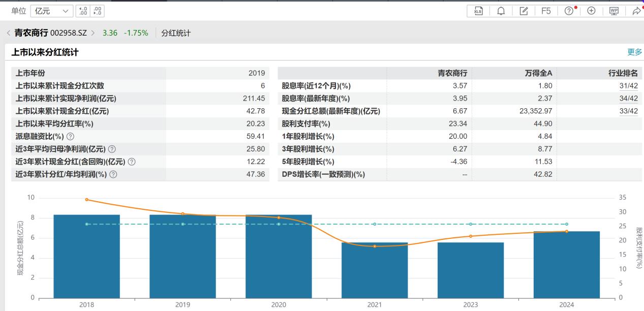
Task: Click the share arrow icon
Action: (636, 11)
